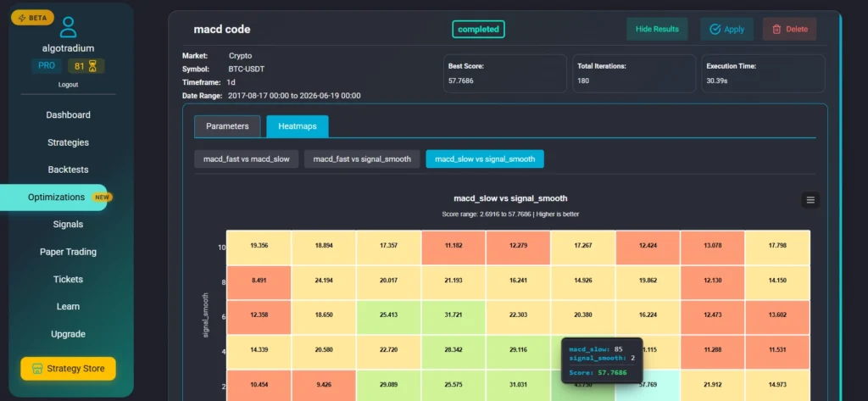Select macd_fast vs macd_slow heatmap
Image resolution: width=868 pixels, height=401 pixels.
click(x=247, y=159)
